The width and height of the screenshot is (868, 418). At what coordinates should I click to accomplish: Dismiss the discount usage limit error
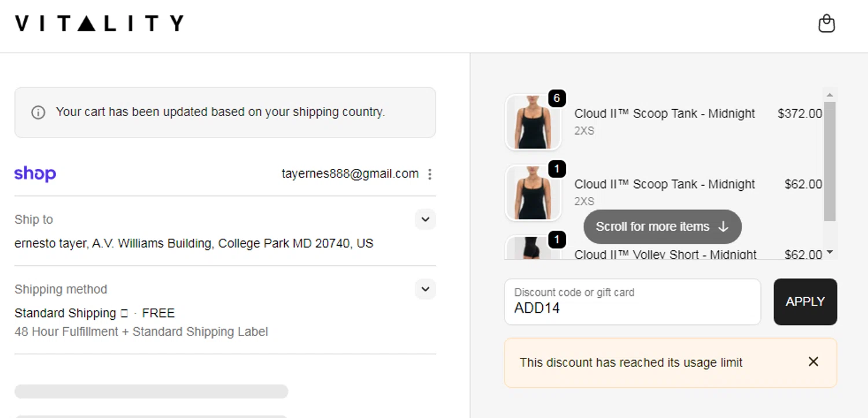point(813,362)
